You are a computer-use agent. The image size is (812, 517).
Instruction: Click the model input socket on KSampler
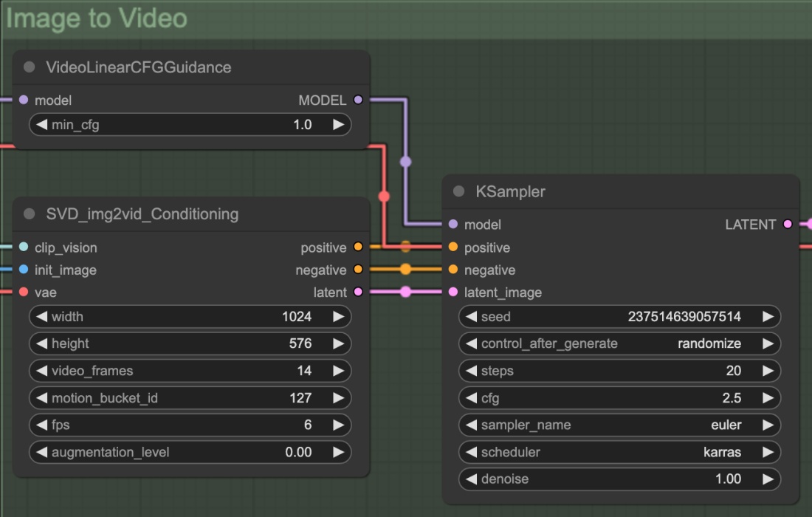tap(453, 225)
